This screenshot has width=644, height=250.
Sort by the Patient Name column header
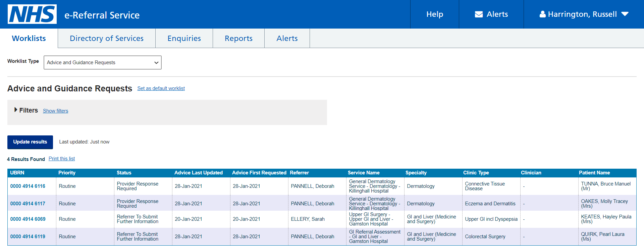point(594,173)
